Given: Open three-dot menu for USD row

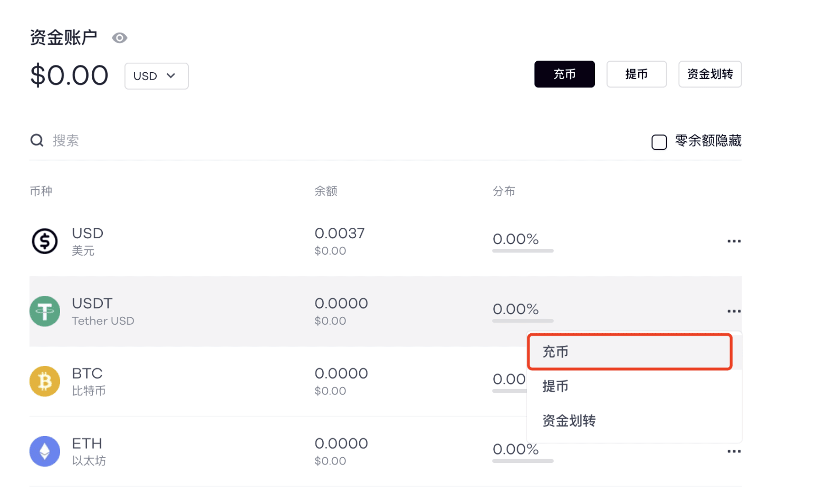Looking at the screenshot, I should pos(734,241).
